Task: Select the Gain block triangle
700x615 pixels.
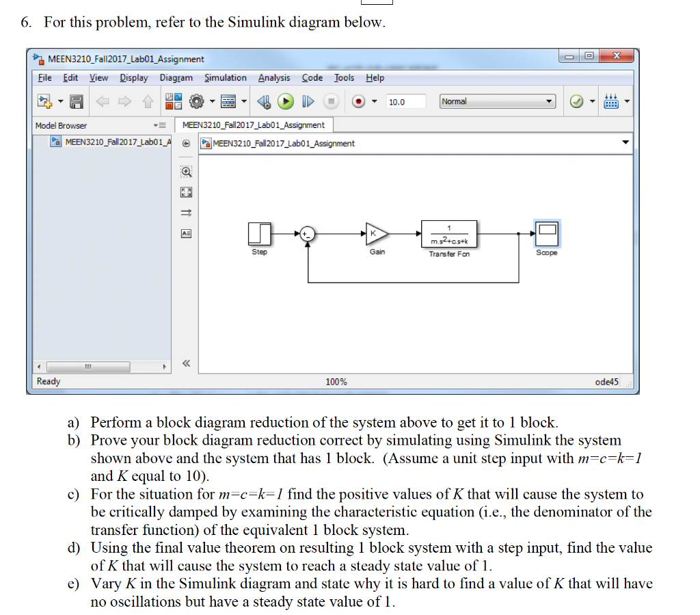Action: pyautogui.click(x=377, y=233)
